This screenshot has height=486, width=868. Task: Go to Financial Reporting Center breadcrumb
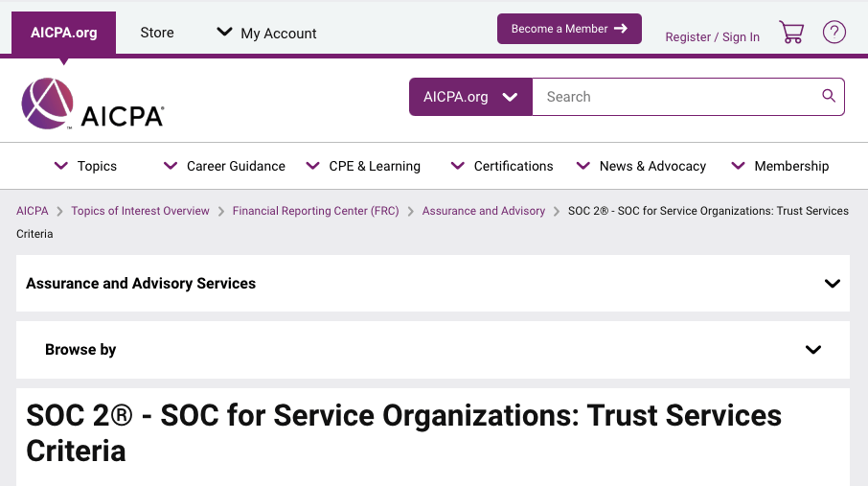point(315,211)
